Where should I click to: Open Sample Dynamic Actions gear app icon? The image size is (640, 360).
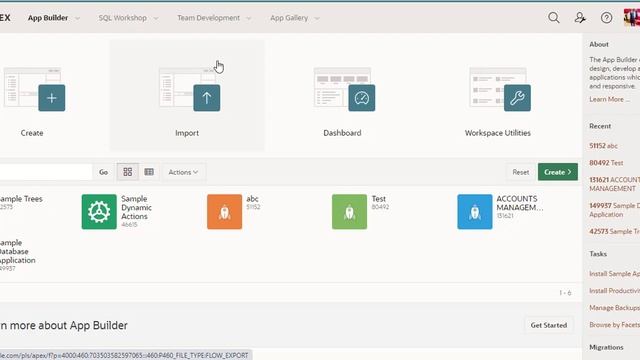point(99,212)
